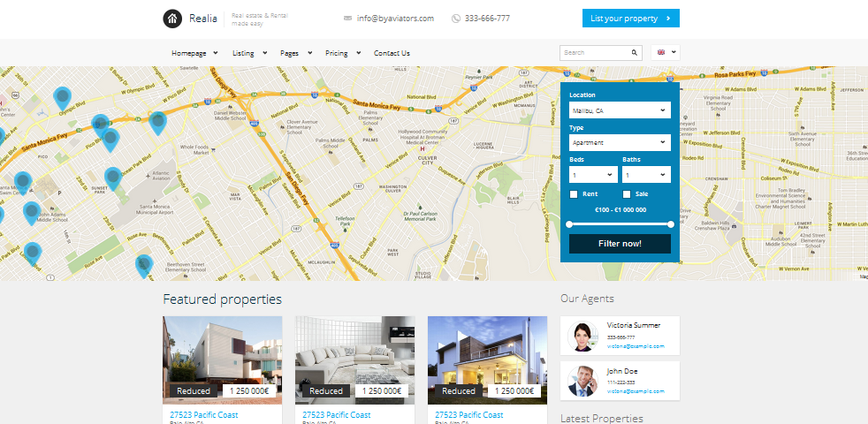
Task: Open the Beds dropdown
Action: coord(593,174)
